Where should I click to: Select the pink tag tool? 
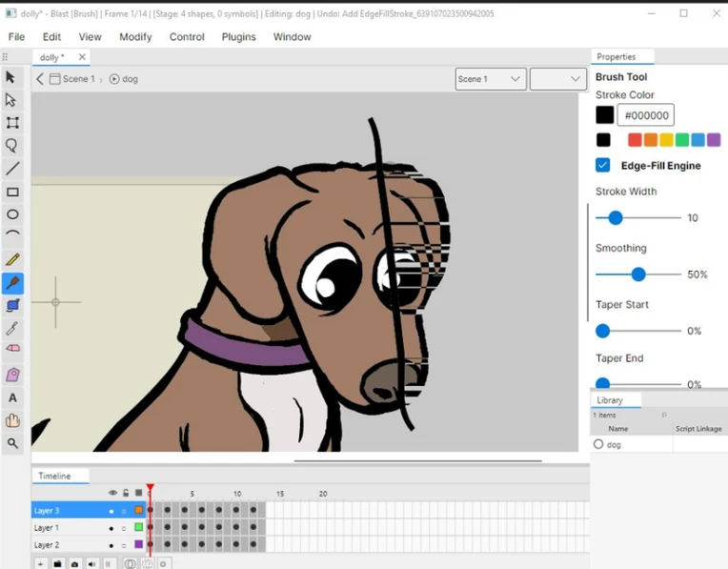[12, 375]
